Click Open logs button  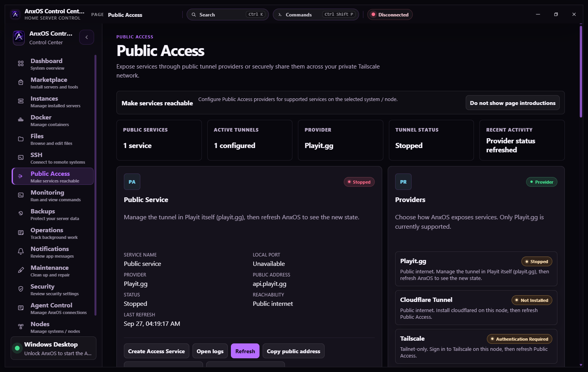(210, 351)
